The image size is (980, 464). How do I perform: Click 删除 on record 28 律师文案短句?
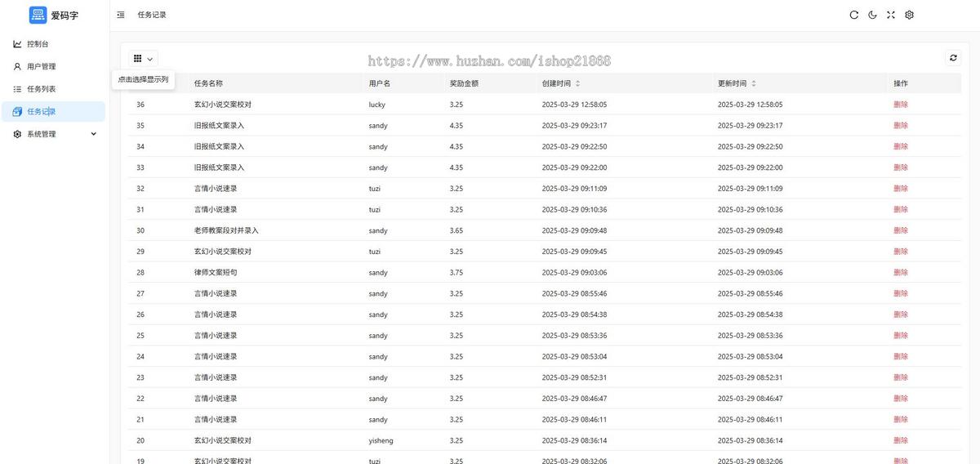[x=900, y=273]
